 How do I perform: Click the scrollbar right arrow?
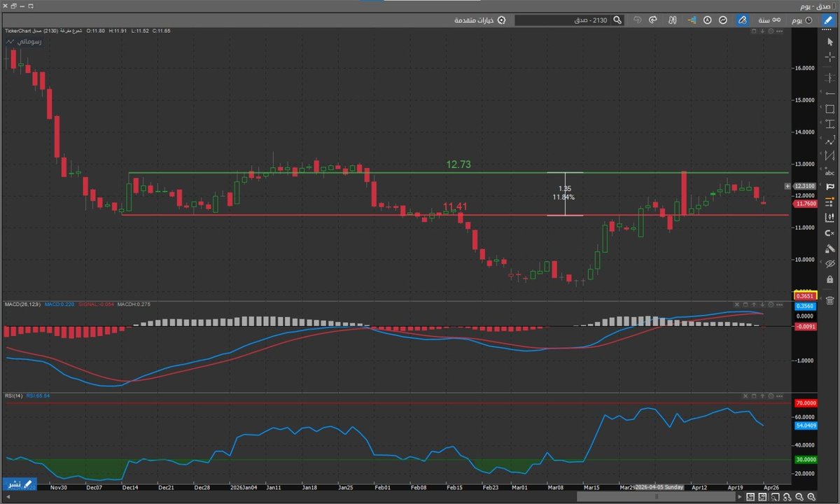coord(738,497)
